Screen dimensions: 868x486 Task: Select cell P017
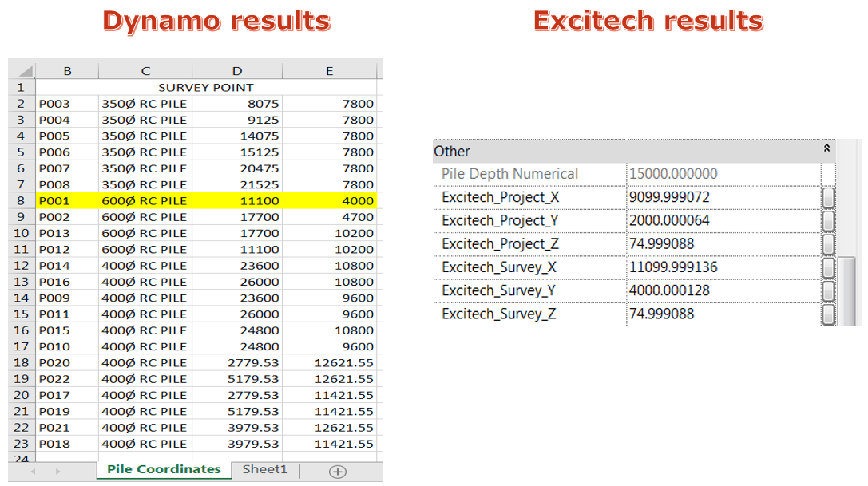[x=68, y=395]
